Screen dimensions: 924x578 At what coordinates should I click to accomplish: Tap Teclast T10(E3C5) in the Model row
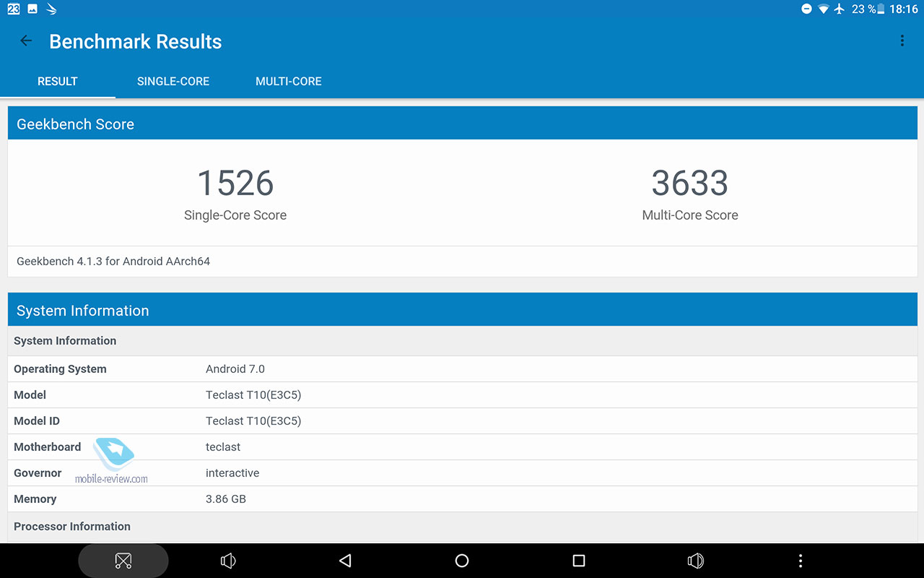253,395
